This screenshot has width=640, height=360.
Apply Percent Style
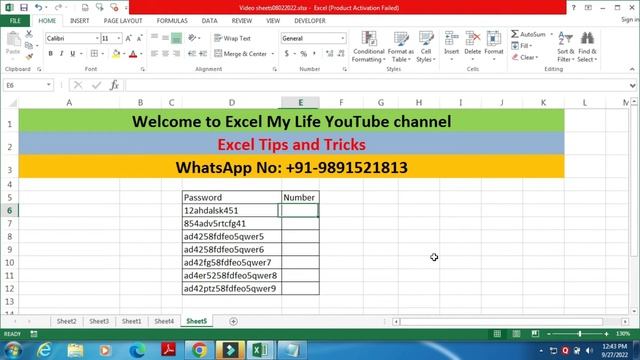[x=304, y=53]
